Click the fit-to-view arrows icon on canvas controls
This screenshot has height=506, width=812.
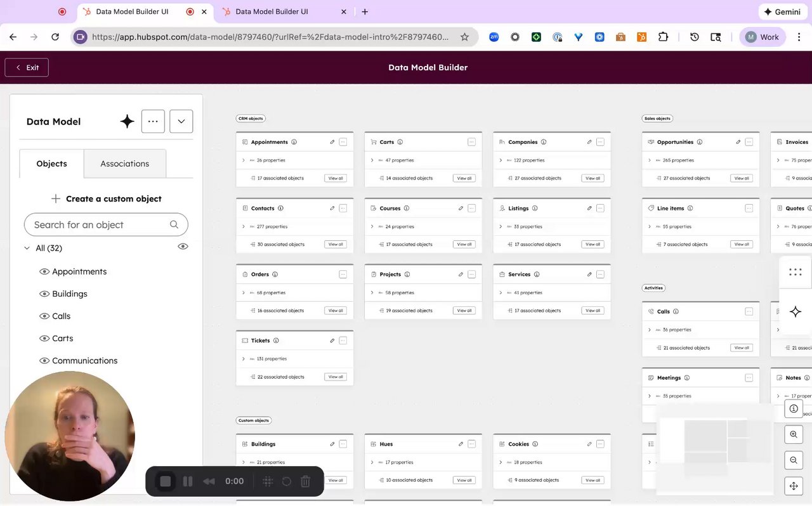794,486
